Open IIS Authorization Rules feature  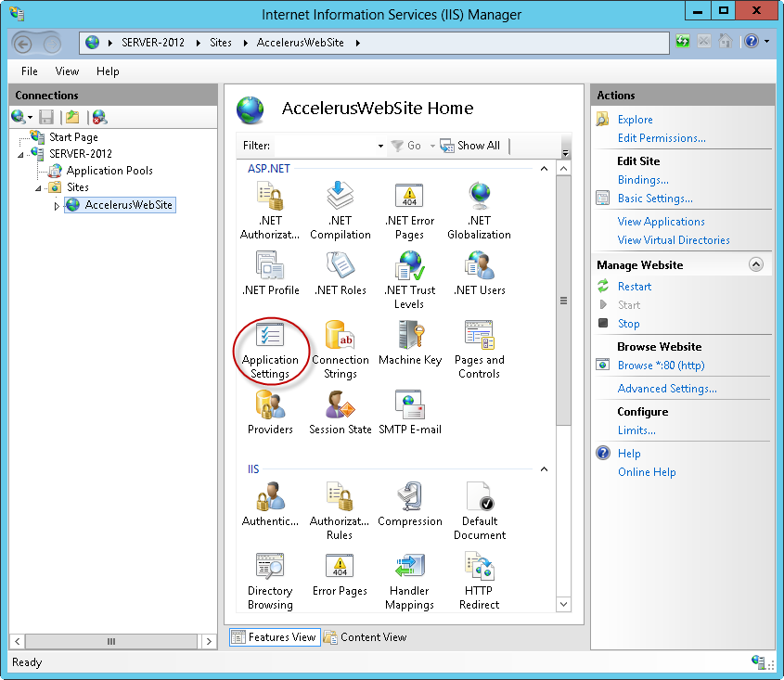tap(340, 511)
